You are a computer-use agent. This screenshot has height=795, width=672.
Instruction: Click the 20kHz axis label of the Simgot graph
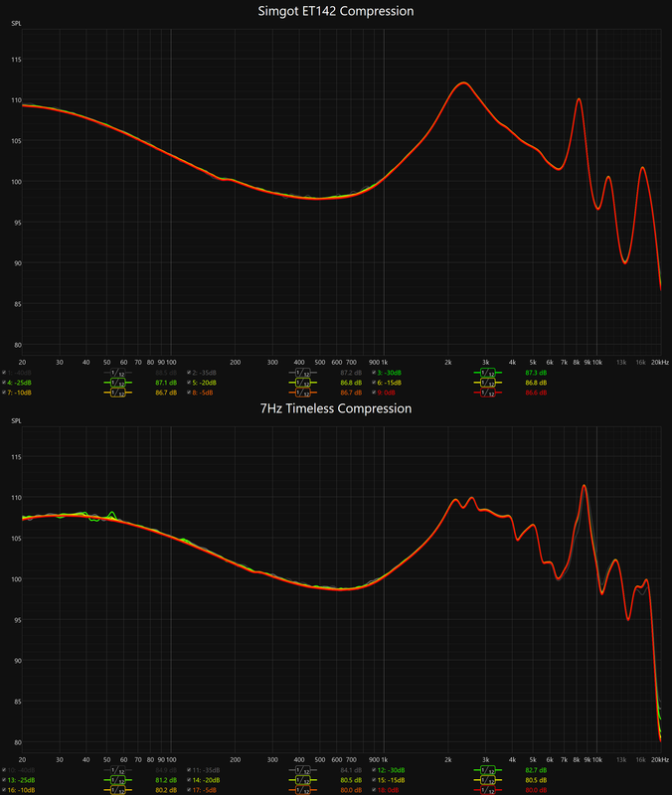660,362
